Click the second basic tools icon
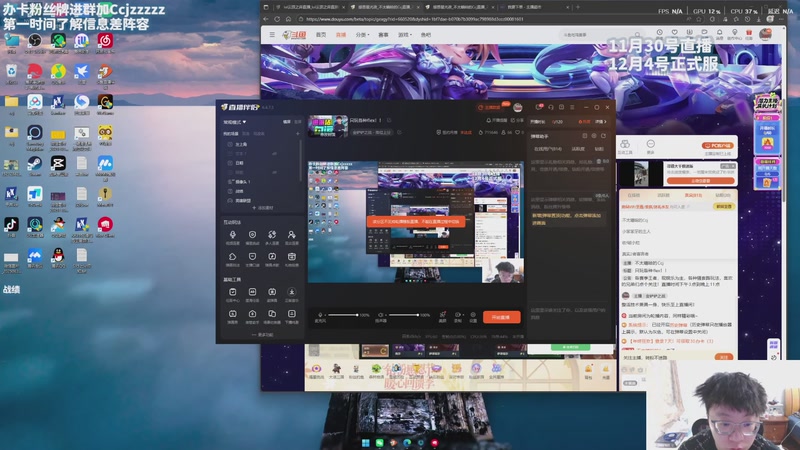 [252, 292]
